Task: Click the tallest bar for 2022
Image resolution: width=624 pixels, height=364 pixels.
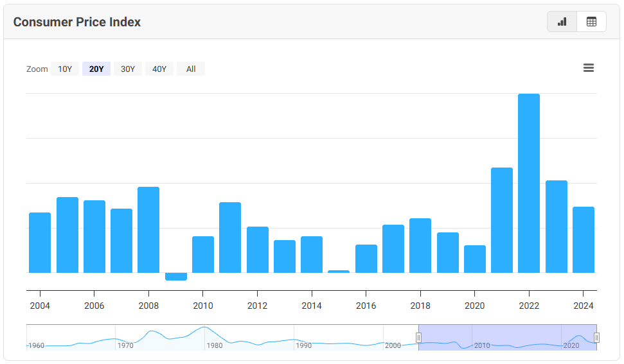Action: pos(529,183)
